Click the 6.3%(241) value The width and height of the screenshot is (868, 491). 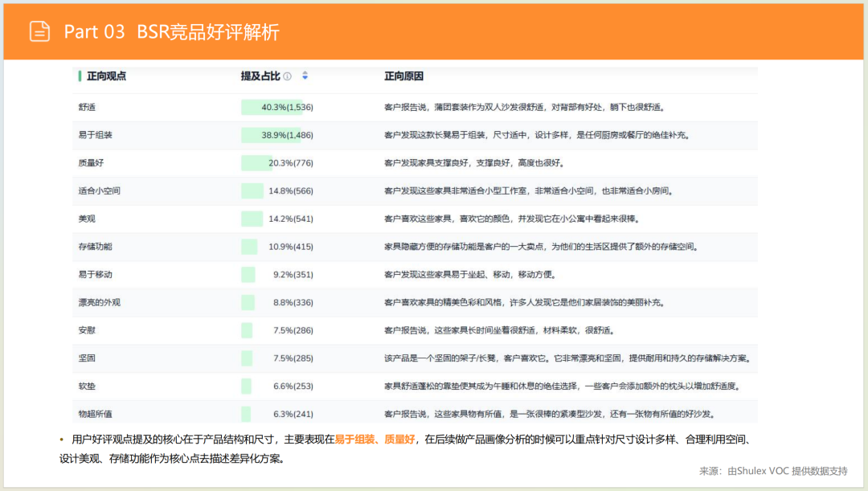[293, 414]
